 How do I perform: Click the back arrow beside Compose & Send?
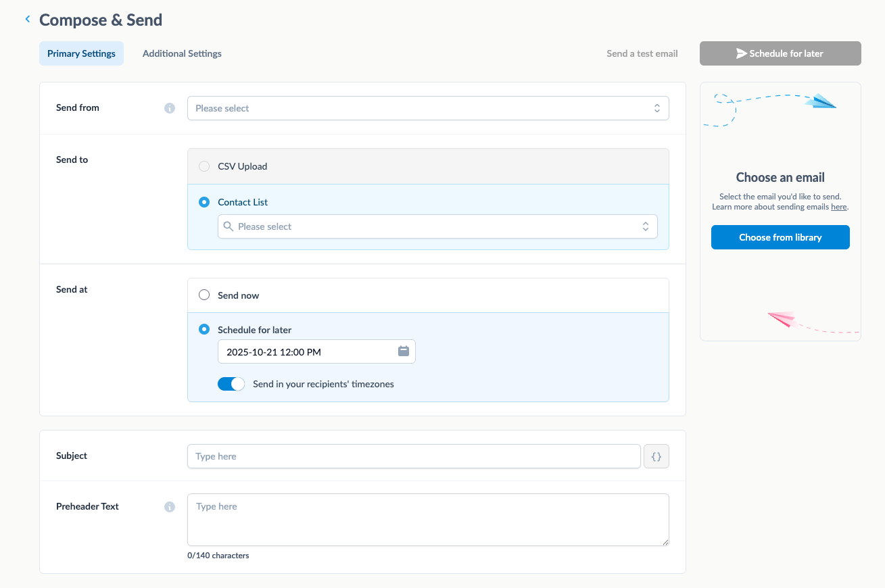28,20
